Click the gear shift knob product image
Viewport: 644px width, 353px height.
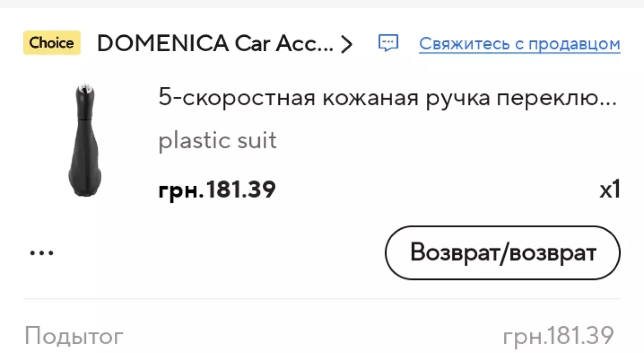click(x=83, y=142)
